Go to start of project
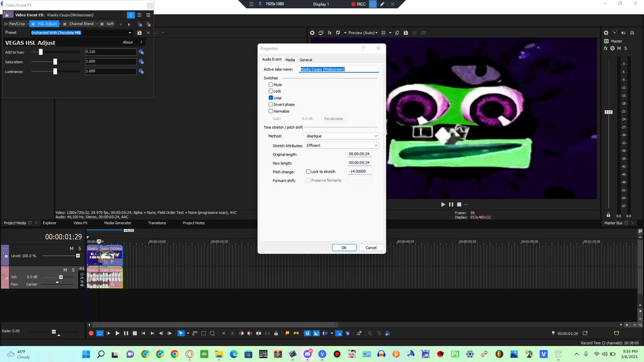 point(143,333)
